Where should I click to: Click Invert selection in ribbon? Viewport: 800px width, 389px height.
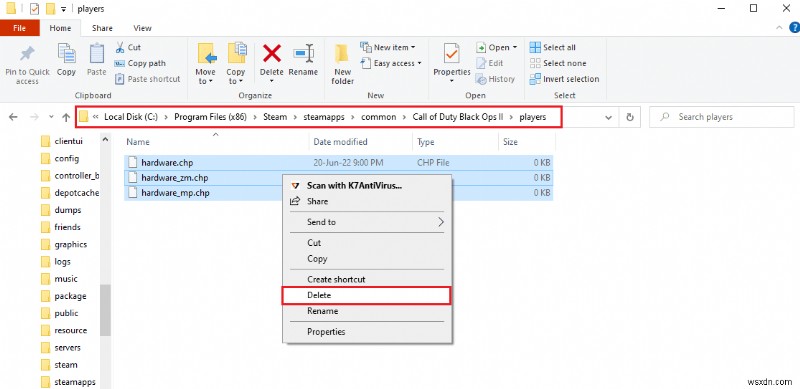[564, 79]
